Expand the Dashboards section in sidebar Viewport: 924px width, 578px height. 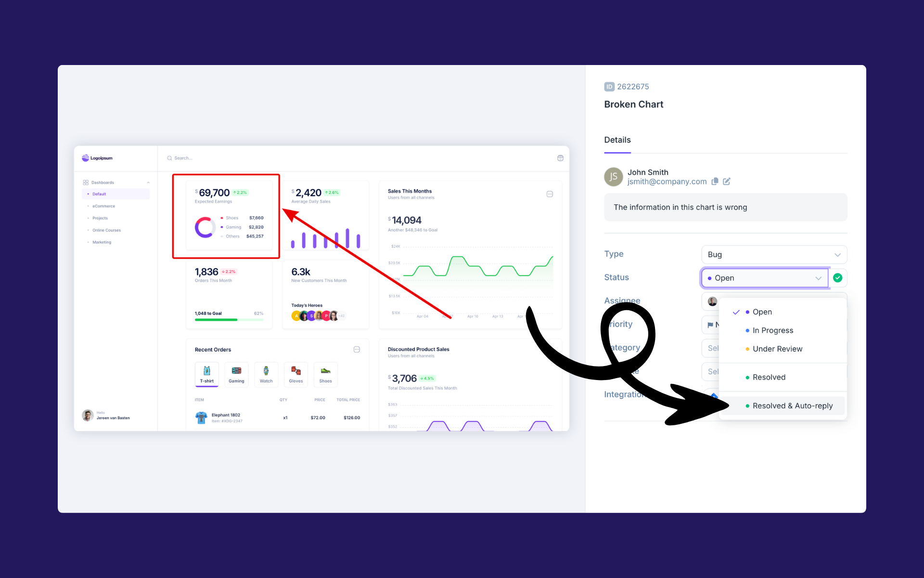click(149, 182)
